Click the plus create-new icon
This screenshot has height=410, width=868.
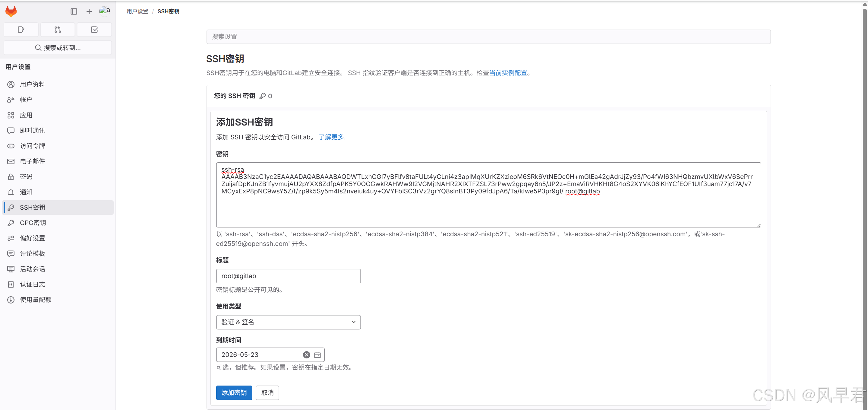[x=89, y=11]
